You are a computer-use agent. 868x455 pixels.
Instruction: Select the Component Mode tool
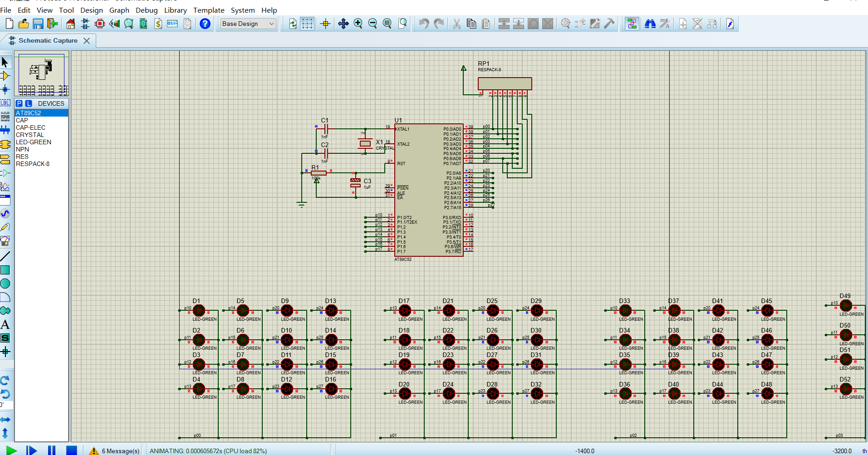point(5,76)
